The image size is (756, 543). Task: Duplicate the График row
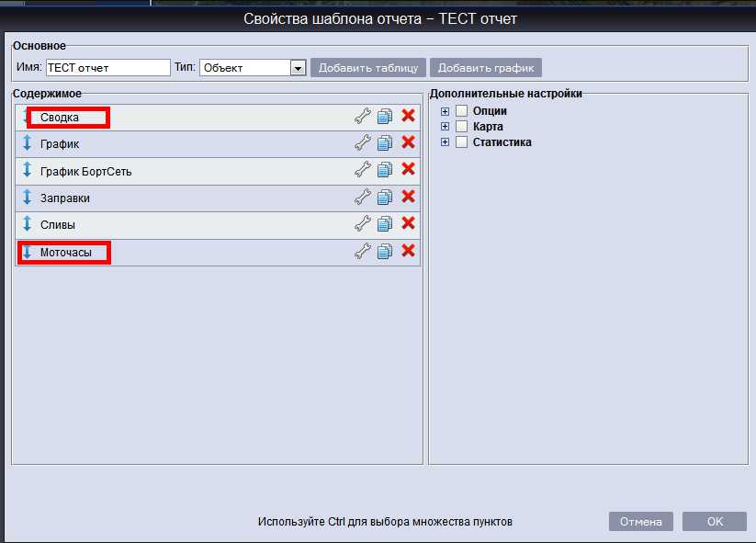[x=385, y=142]
